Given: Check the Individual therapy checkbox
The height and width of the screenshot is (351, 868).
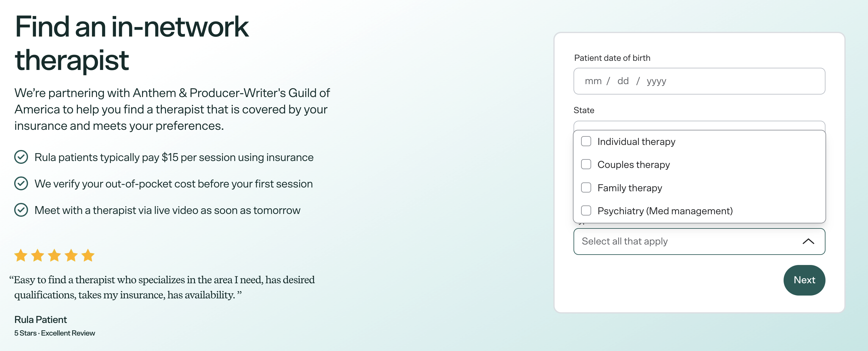Looking at the screenshot, I should [586, 141].
